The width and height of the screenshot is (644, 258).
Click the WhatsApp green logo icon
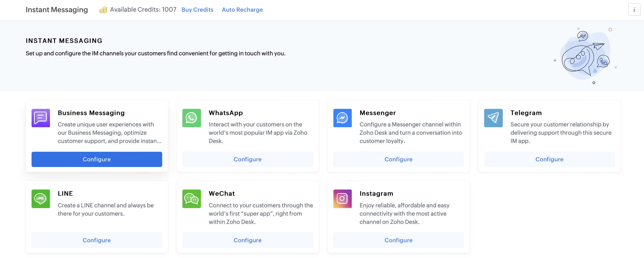[x=191, y=118]
